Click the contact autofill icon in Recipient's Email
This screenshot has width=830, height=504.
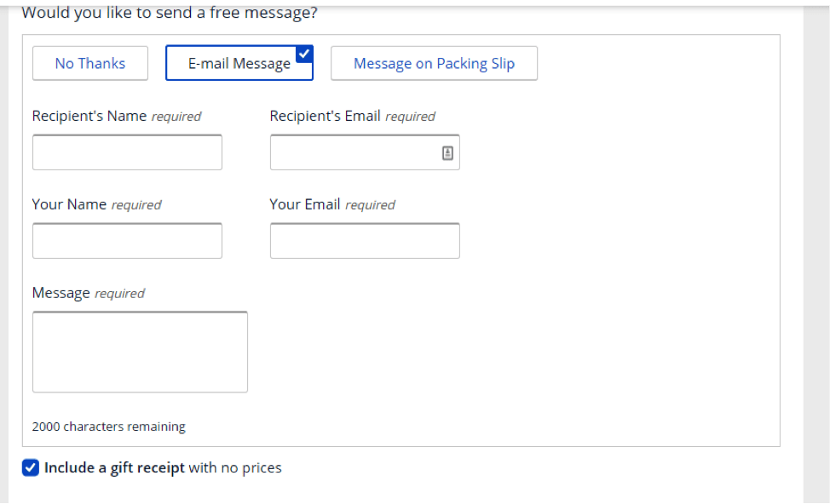coord(447,153)
